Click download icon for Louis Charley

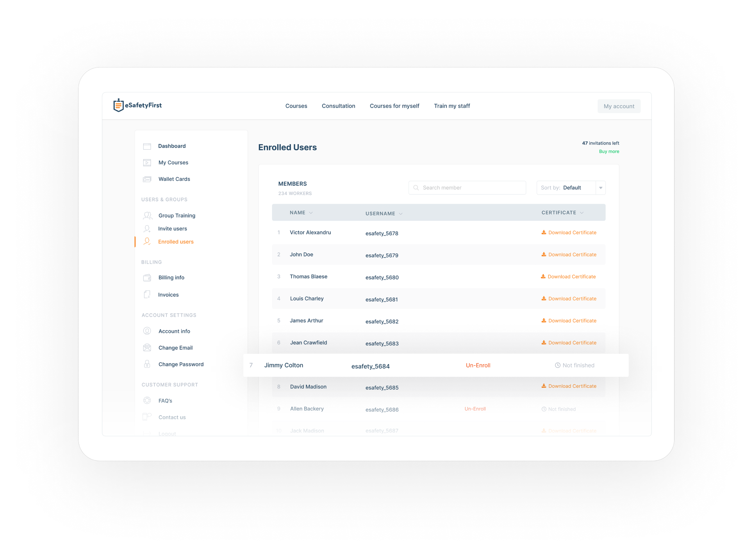(544, 298)
